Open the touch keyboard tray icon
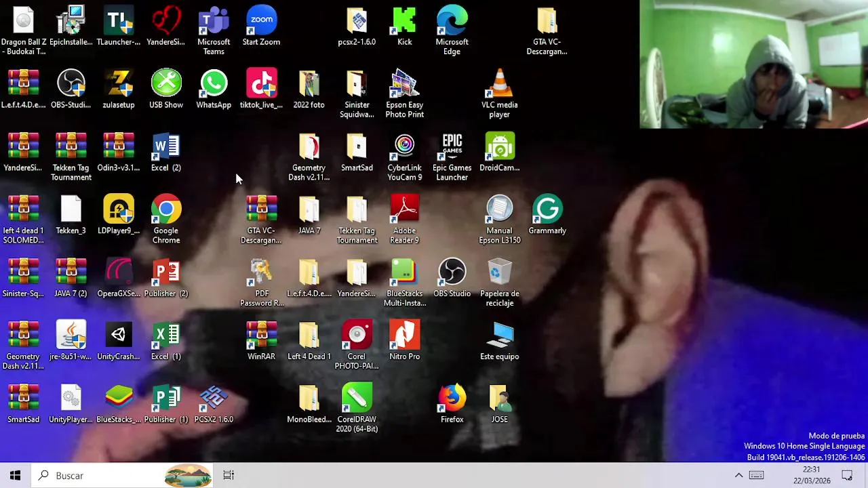 757,475
